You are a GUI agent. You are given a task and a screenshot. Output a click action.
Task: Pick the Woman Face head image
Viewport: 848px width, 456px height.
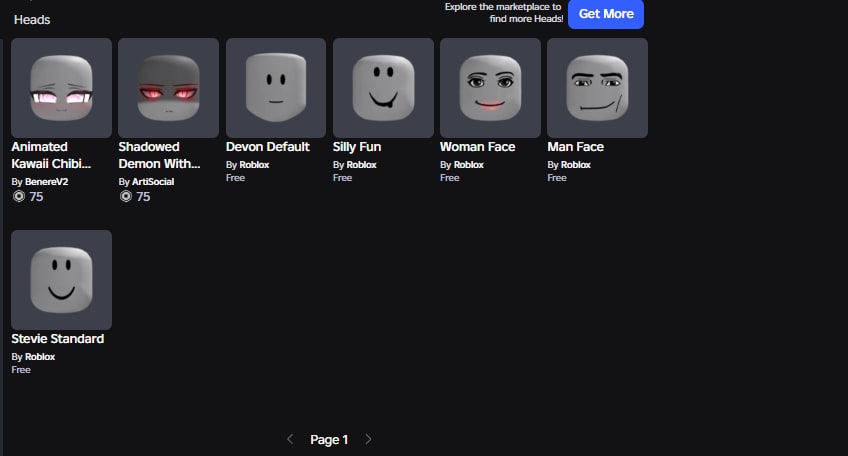pos(490,88)
